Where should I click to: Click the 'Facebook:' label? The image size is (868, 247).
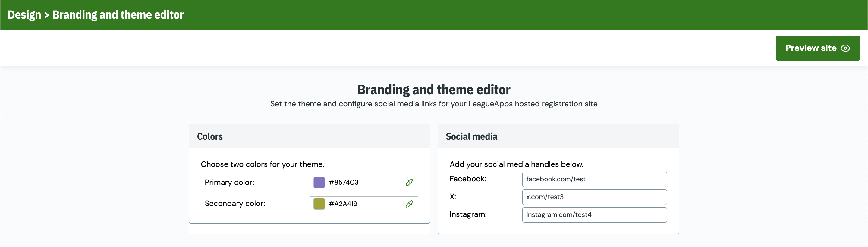(468, 179)
